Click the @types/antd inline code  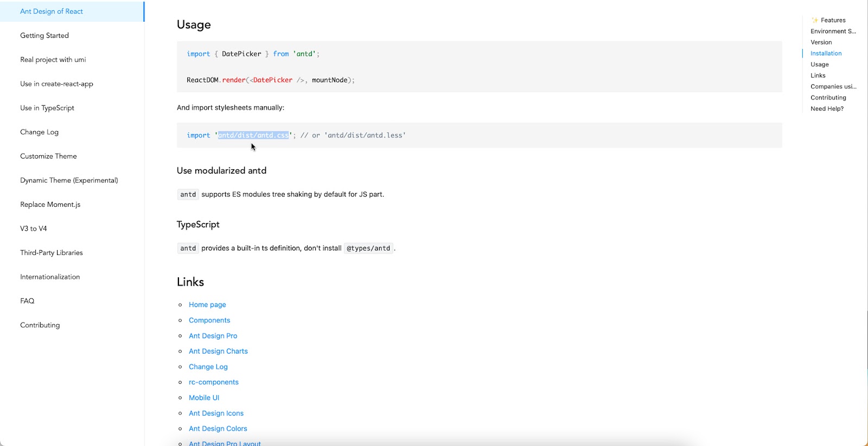pyautogui.click(x=368, y=249)
